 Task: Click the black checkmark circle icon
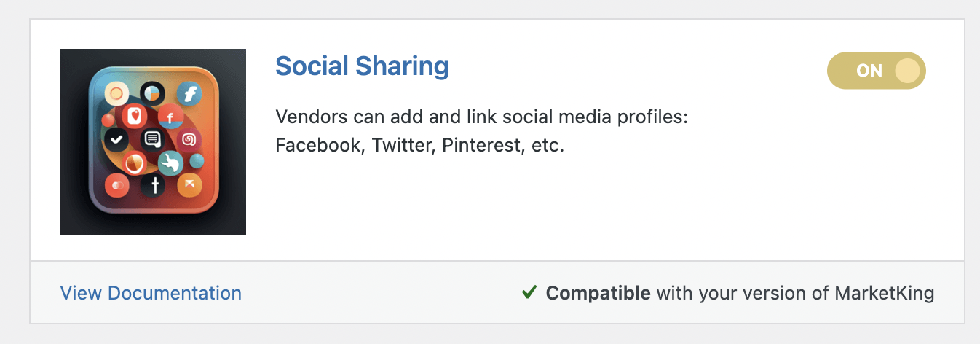pyautogui.click(x=116, y=138)
